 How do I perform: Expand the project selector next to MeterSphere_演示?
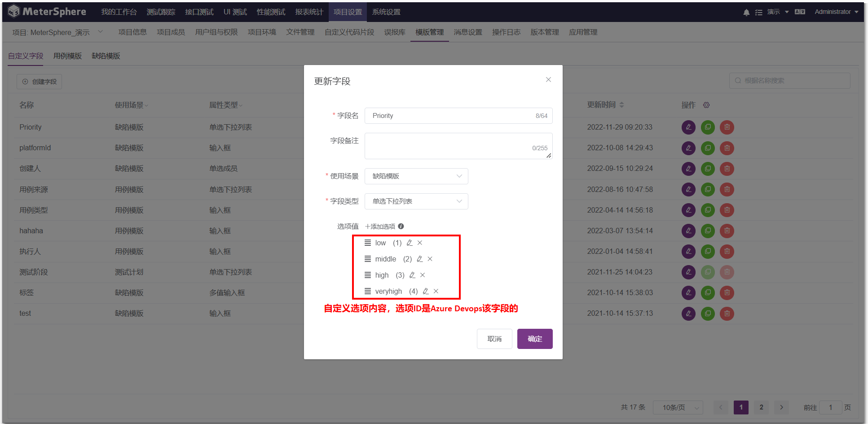coord(100,32)
